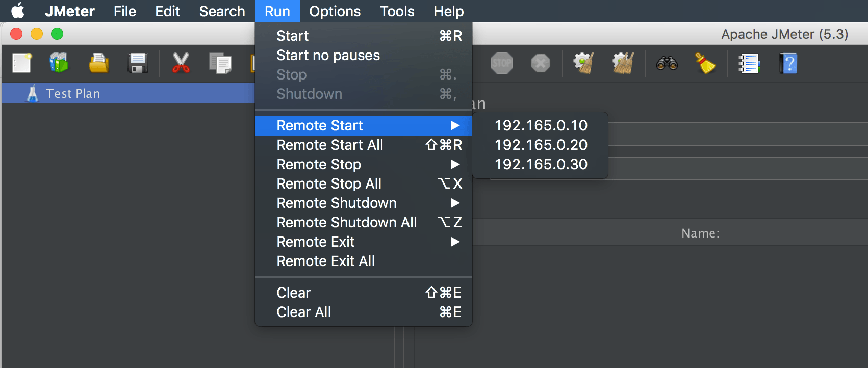Click the binoculars Search icon

pos(667,64)
